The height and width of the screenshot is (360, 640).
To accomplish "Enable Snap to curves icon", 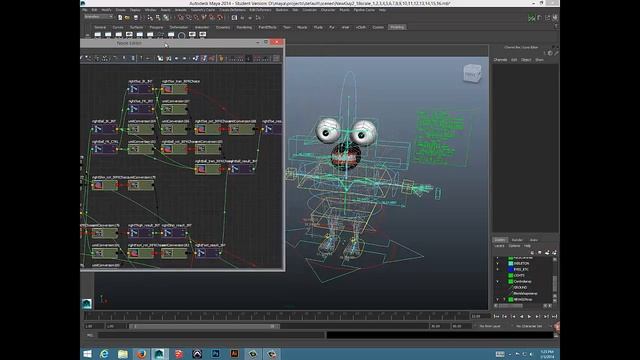I will [189, 18].
